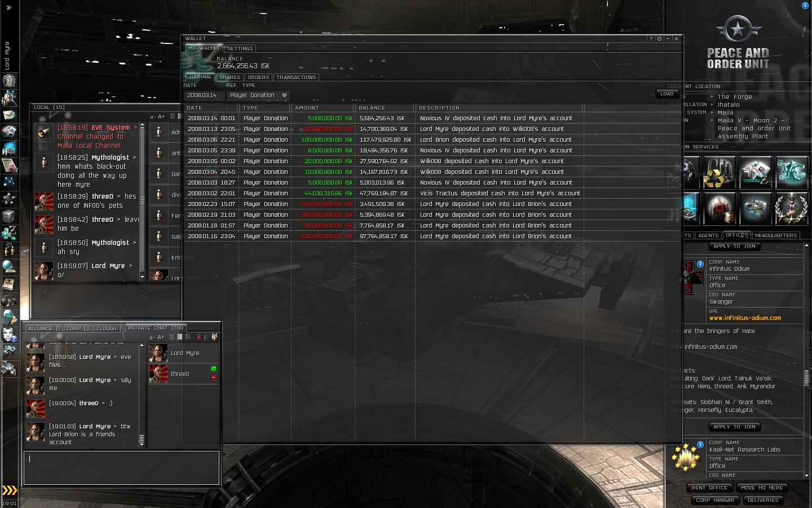Switch to the wallet TRANSACTIONS tab
The height and width of the screenshot is (508, 812).
coord(296,77)
